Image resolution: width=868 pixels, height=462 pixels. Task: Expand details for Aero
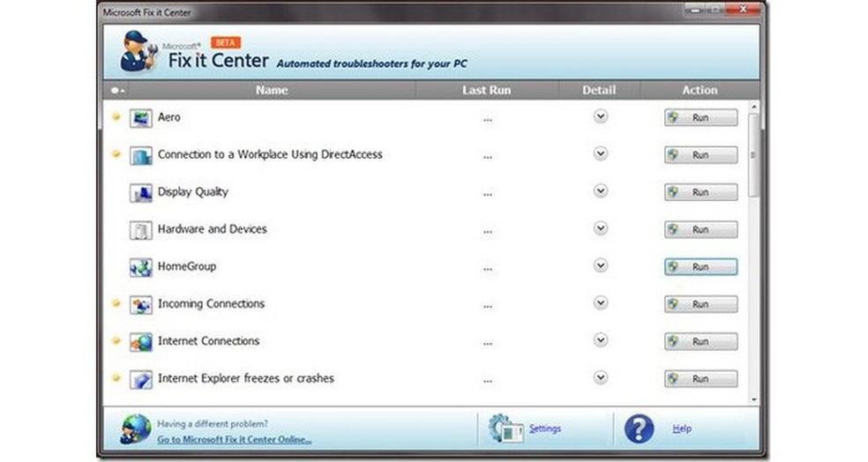tap(601, 116)
